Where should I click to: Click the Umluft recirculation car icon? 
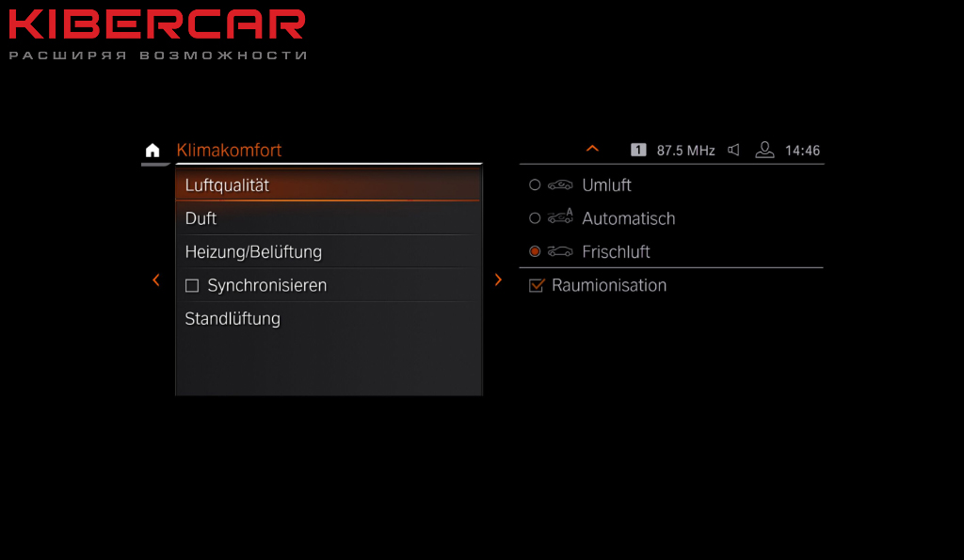pyautogui.click(x=560, y=185)
